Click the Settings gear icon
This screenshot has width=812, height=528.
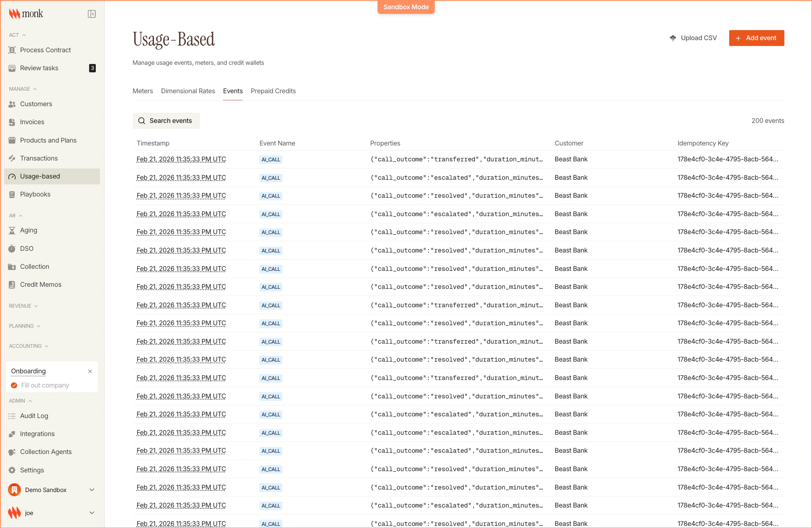12,470
